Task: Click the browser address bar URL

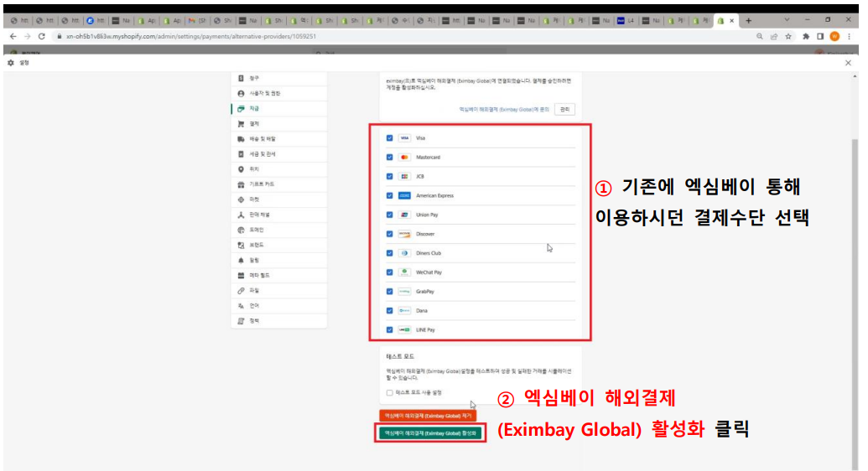Action: 191,36
